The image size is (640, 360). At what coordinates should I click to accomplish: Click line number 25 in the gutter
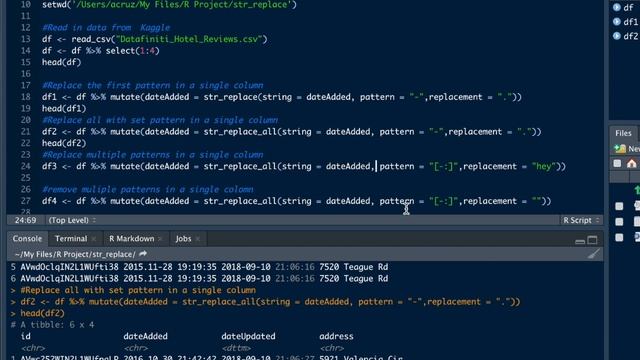pyautogui.click(x=25, y=178)
